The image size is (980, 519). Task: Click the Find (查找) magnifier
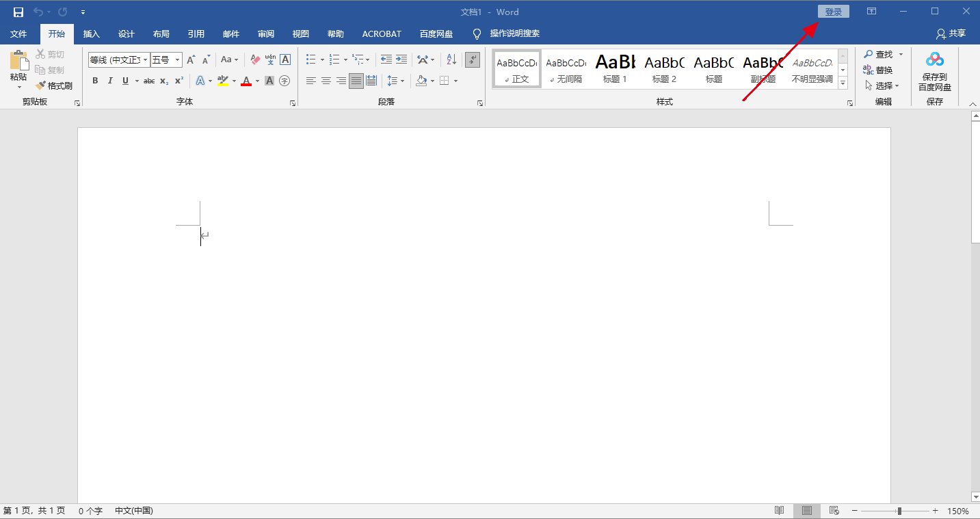point(879,54)
